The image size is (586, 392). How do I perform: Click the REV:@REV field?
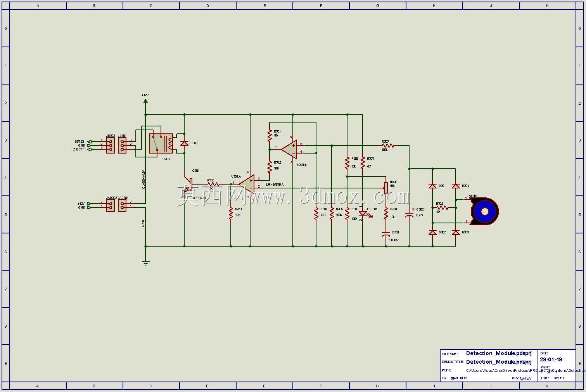tap(522, 378)
